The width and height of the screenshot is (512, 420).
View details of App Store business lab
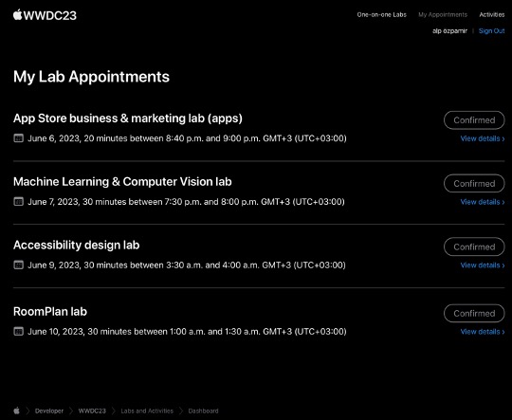click(x=483, y=138)
